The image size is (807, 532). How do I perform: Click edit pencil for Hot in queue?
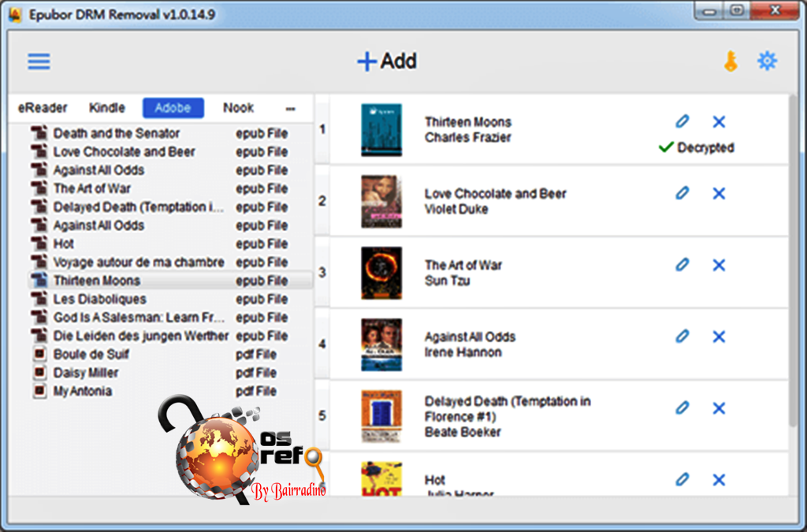682,479
